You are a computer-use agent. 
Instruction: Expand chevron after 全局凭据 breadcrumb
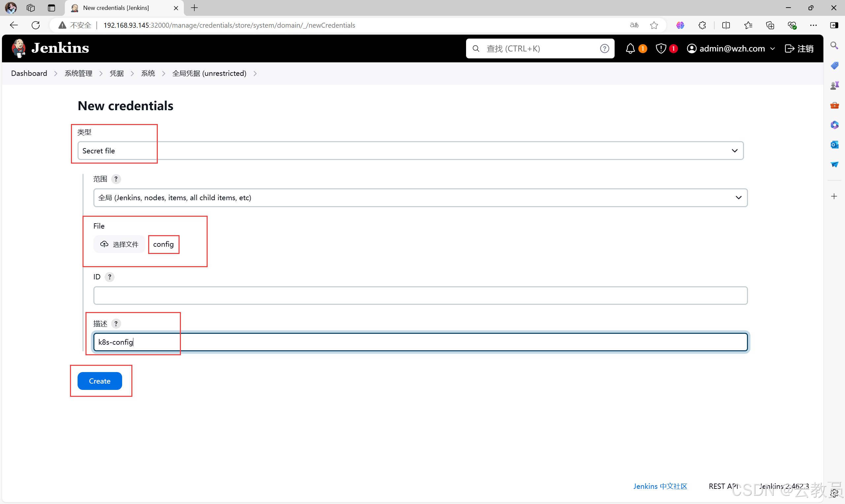255,74
